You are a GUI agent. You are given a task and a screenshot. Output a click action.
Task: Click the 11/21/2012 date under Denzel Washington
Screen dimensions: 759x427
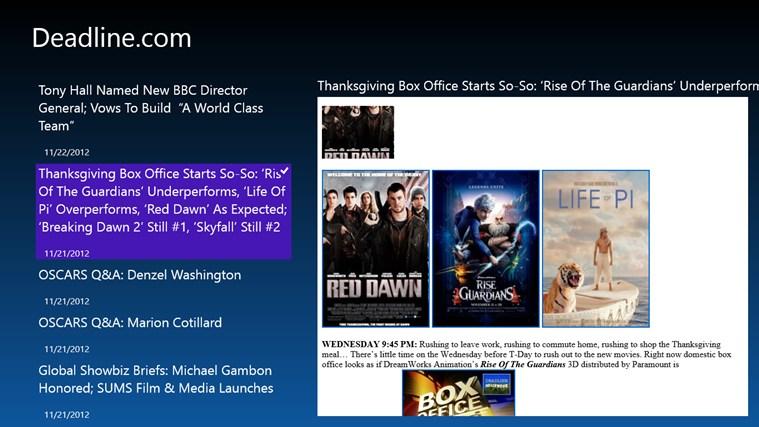coord(67,301)
